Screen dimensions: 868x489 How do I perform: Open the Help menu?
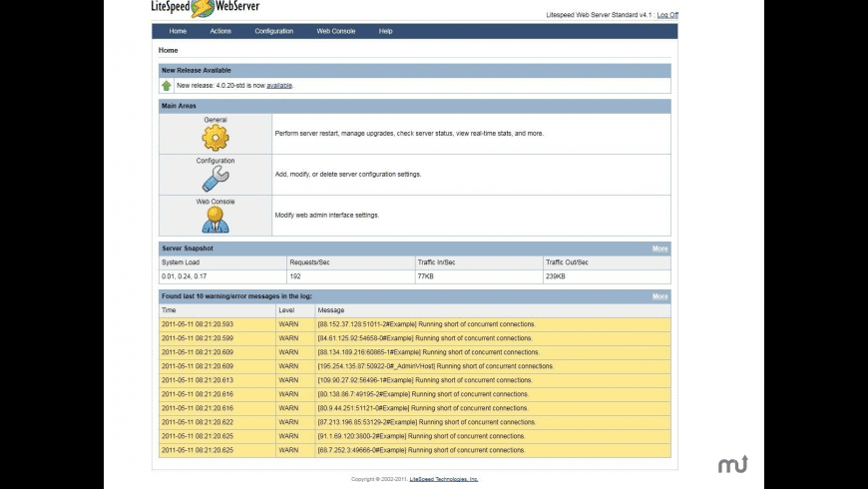pos(386,31)
